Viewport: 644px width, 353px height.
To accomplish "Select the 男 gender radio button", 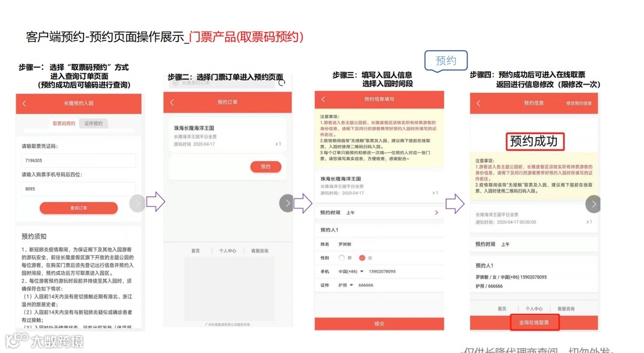I will click(x=341, y=258).
